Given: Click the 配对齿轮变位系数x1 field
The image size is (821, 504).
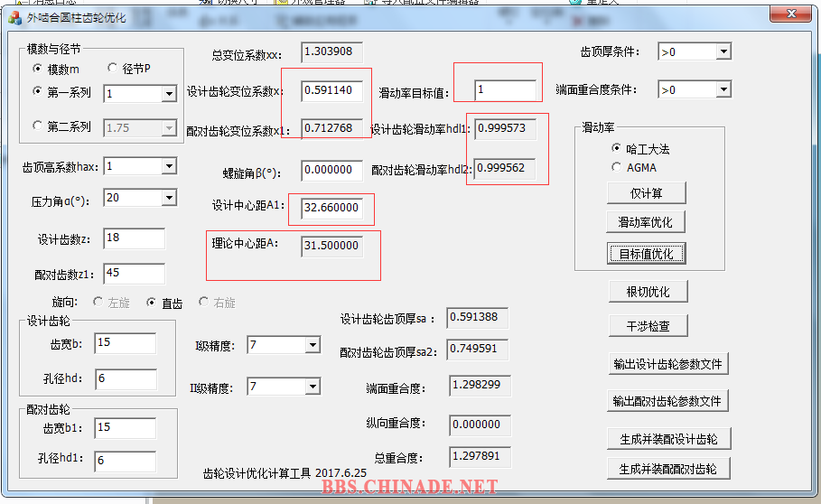Looking at the screenshot, I should tap(332, 129).
